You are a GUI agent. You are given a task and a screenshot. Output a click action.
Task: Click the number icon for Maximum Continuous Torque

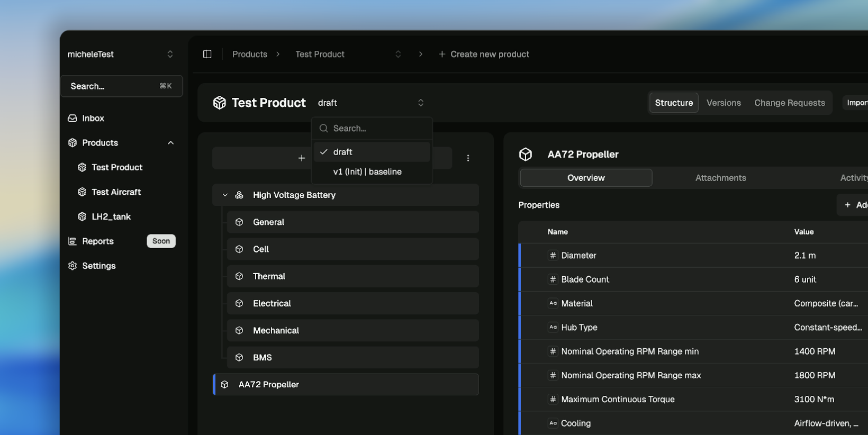[x=553, y=400]
